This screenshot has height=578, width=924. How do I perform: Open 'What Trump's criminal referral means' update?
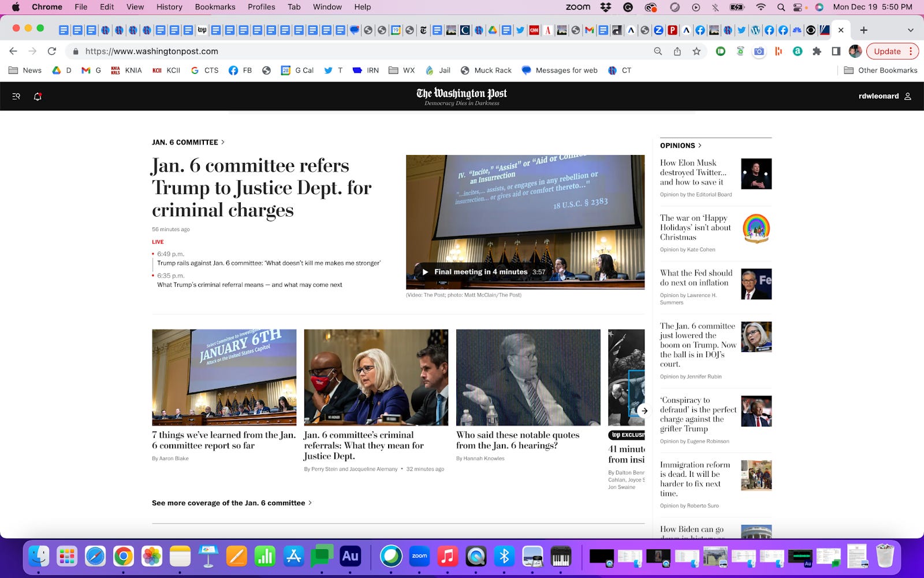pyautogui.click(x=249, y=285)
